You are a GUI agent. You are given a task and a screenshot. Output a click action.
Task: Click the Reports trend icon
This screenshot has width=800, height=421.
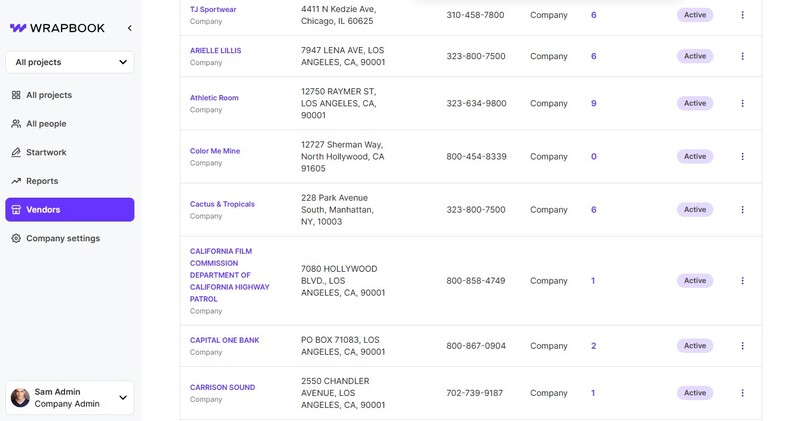(x=16, y=181)
